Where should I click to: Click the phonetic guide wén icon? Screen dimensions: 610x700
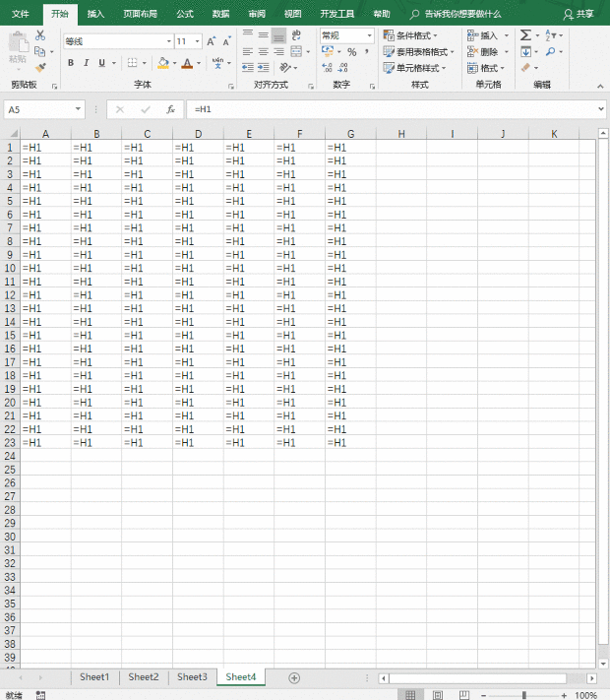tap(218, 63)
